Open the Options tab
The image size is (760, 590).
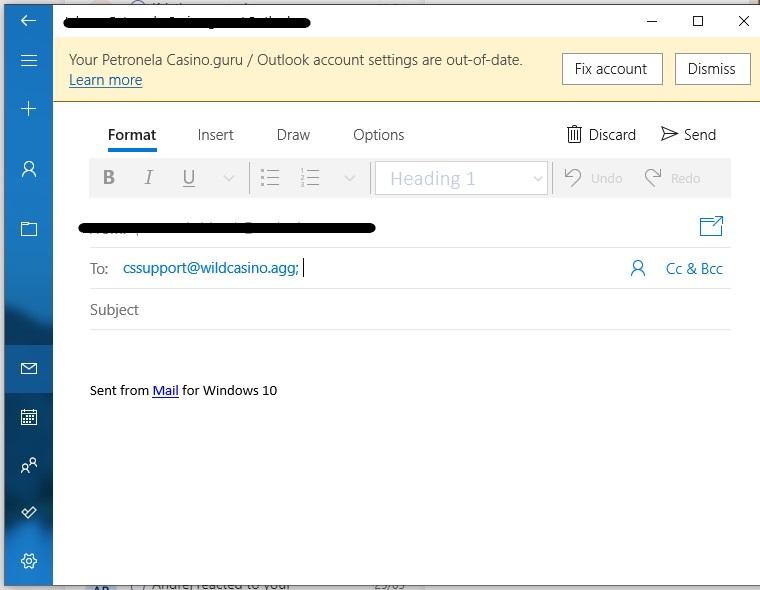tap(378, 135)
